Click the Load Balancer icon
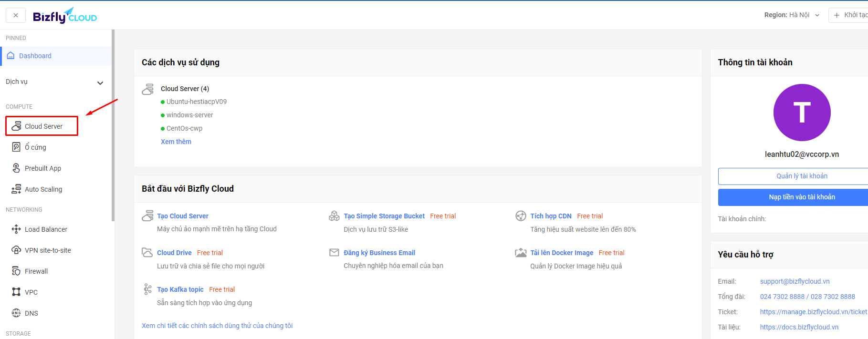 click(x=16, y=229)
